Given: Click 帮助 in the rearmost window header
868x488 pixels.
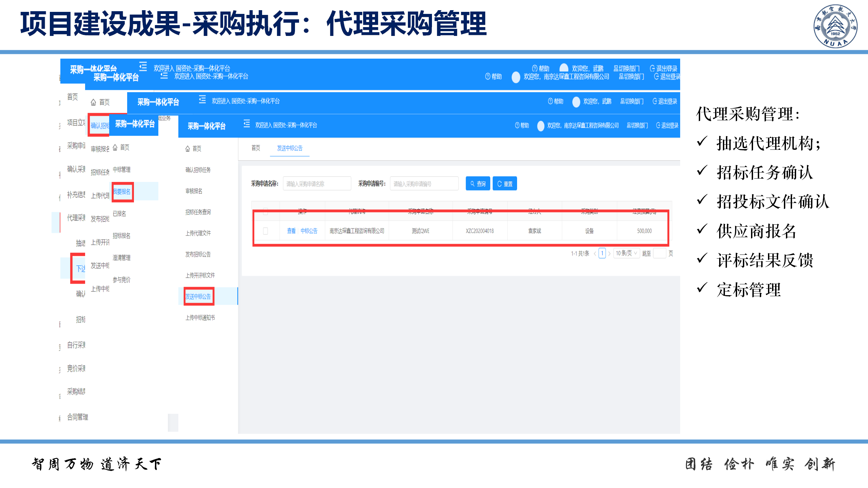Looking at the screenshot, I should [x=540, y=68].
